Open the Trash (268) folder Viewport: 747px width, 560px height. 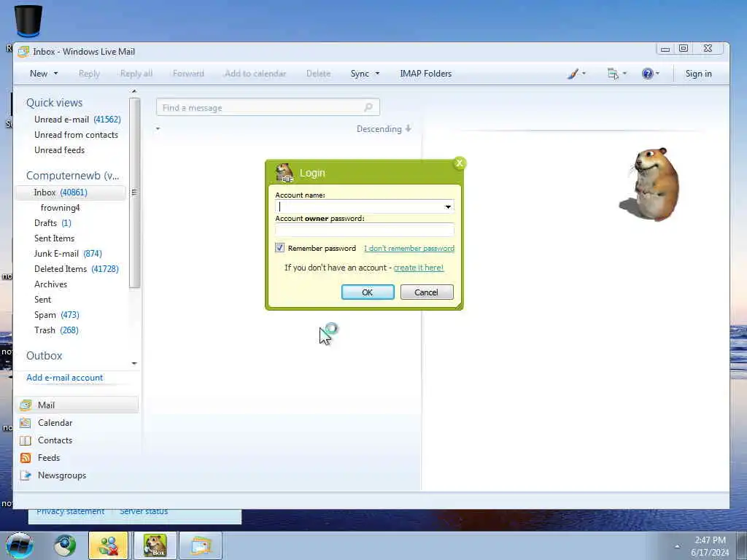click(x=56, y=330)
